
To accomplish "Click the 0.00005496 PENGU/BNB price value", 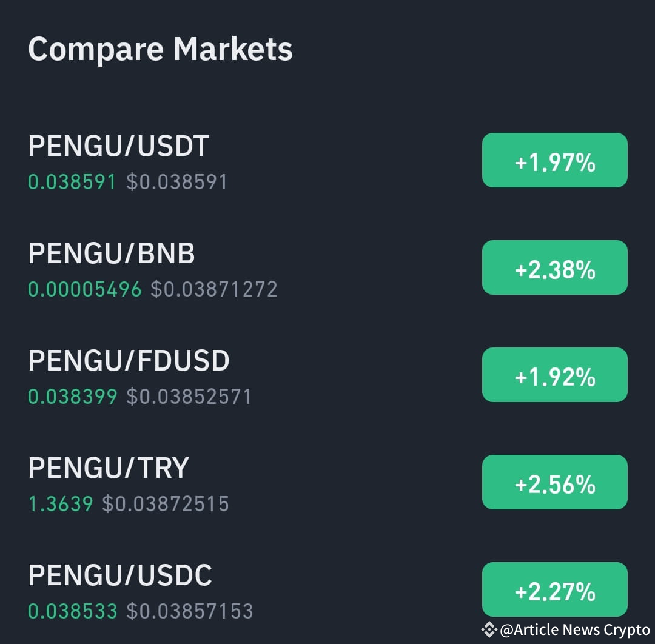I will tap(84, 289).
